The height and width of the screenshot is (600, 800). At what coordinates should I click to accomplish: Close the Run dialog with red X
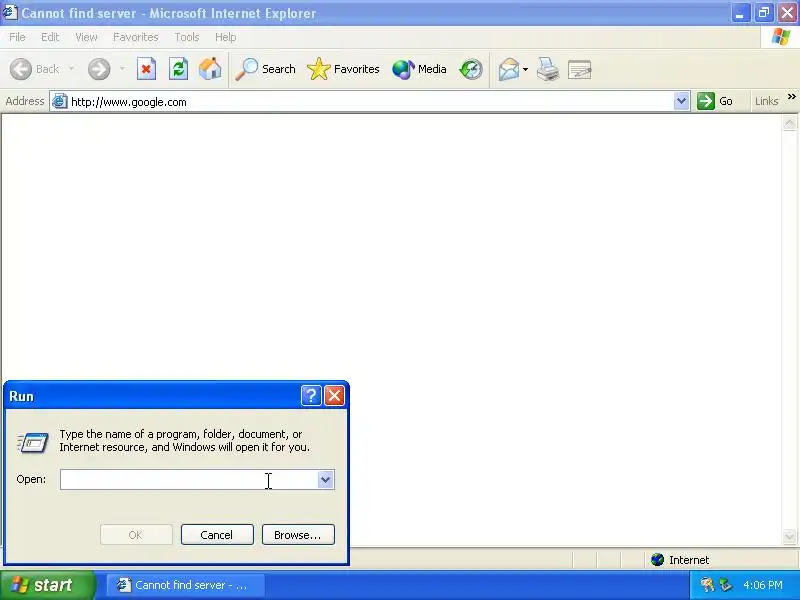click(335, 395)
